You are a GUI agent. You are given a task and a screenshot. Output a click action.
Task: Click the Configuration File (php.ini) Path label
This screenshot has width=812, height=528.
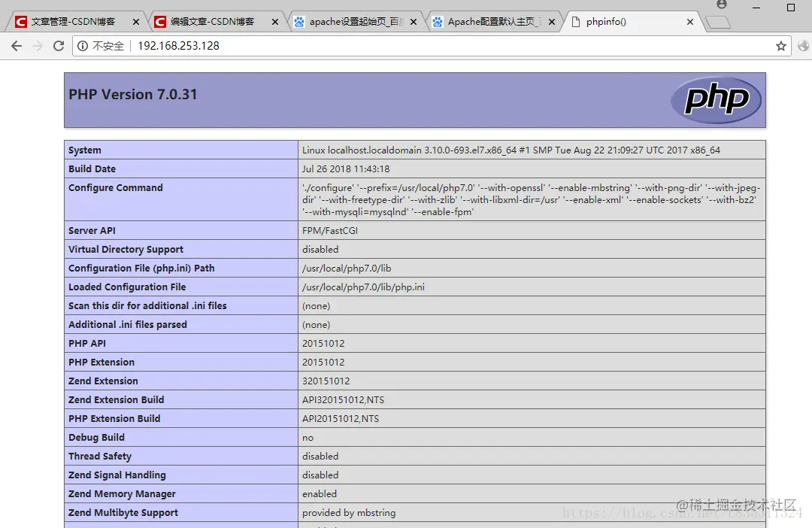141,269
